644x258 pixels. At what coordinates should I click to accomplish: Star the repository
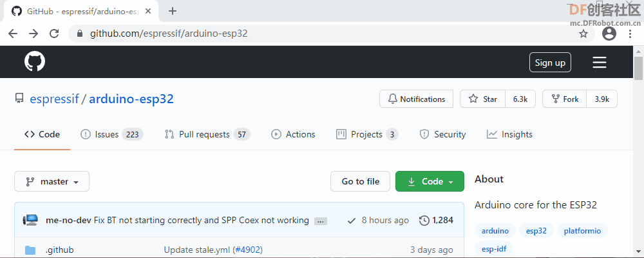tap(483, 99)
